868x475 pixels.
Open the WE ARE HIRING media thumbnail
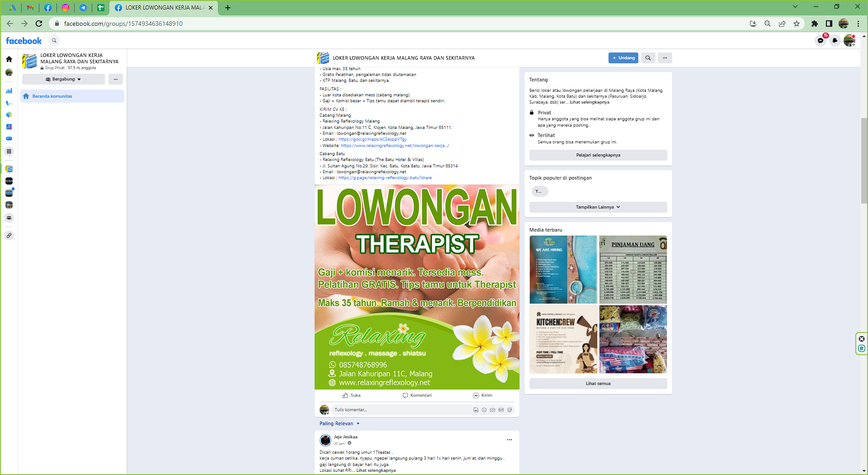point(563,270)
